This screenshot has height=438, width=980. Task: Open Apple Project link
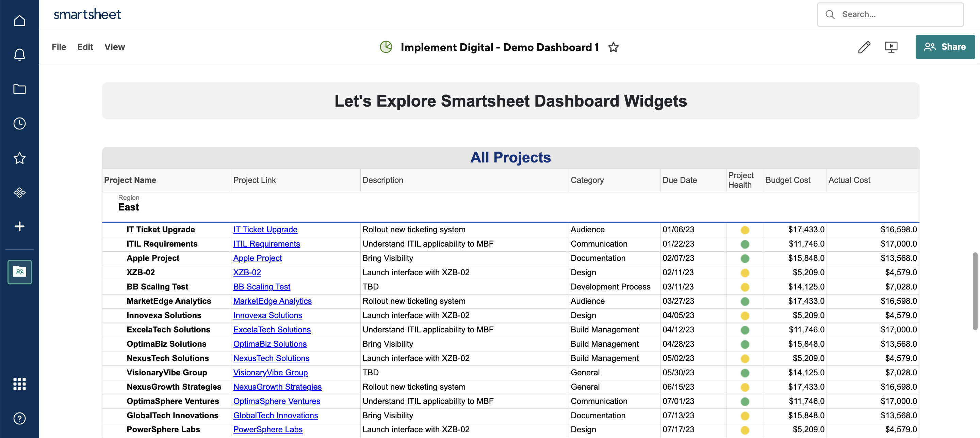click(257, 258)
